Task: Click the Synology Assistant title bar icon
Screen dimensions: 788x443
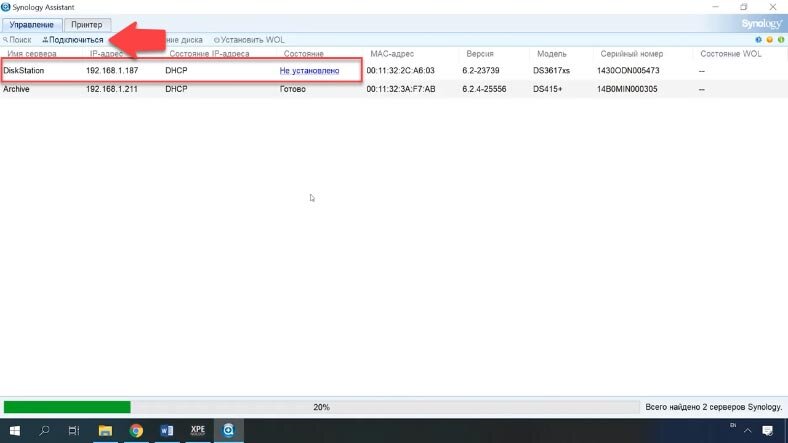Action: pos(6,7)
